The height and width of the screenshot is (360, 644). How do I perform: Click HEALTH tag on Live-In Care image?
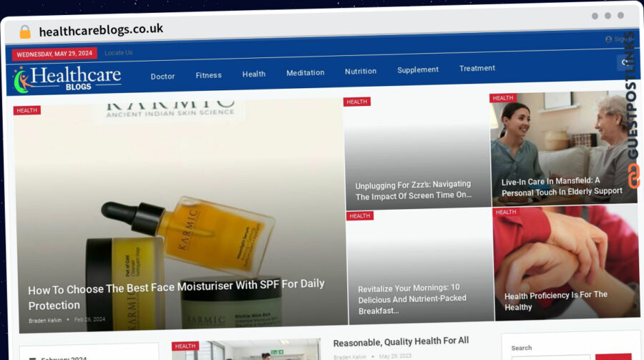tap(503, 98)
